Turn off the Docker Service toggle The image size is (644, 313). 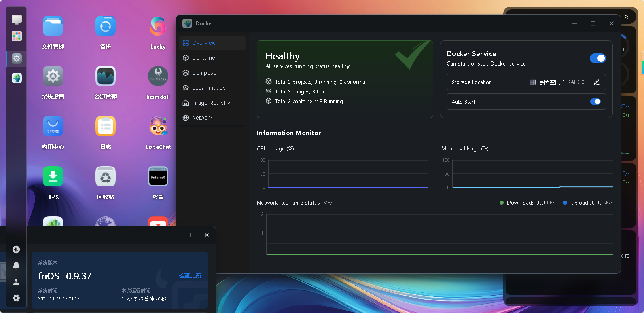click(x=597, y=58)
